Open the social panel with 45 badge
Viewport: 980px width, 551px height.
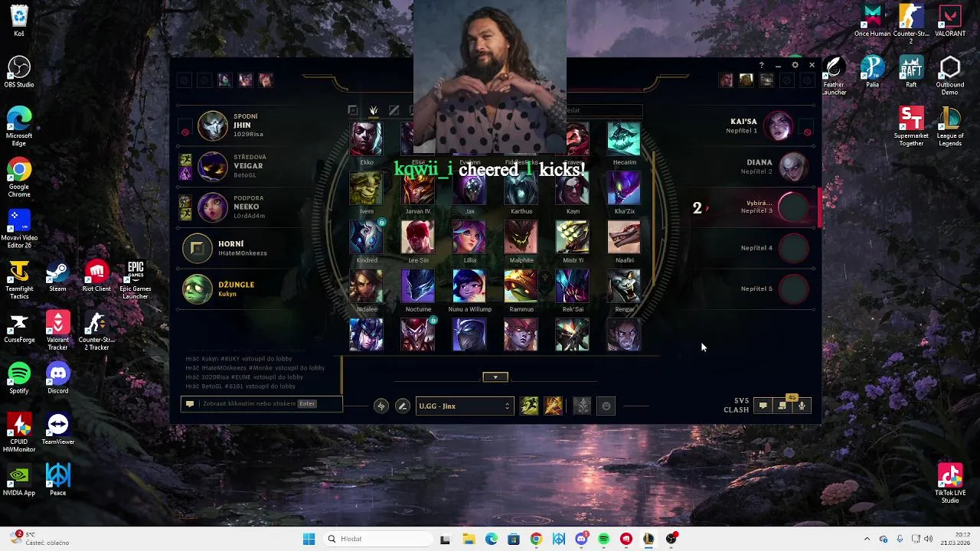pos(782,406)
